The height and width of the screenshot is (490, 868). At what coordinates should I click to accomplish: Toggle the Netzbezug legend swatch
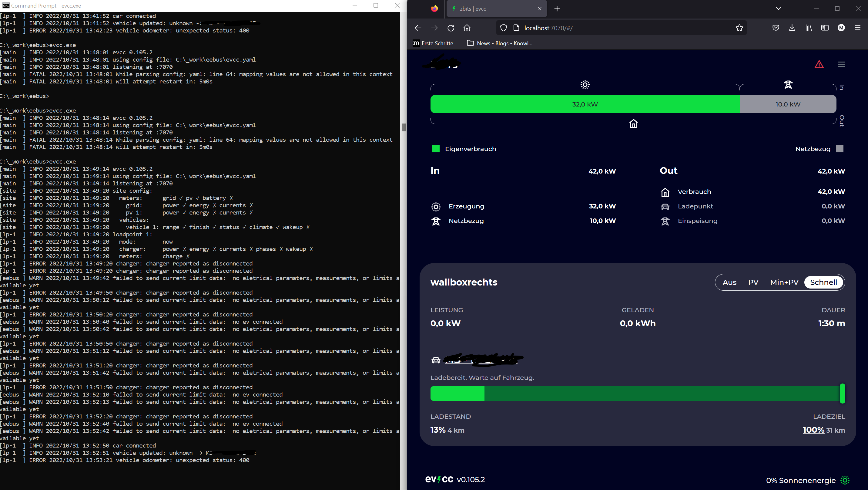[x=840, y=148]
